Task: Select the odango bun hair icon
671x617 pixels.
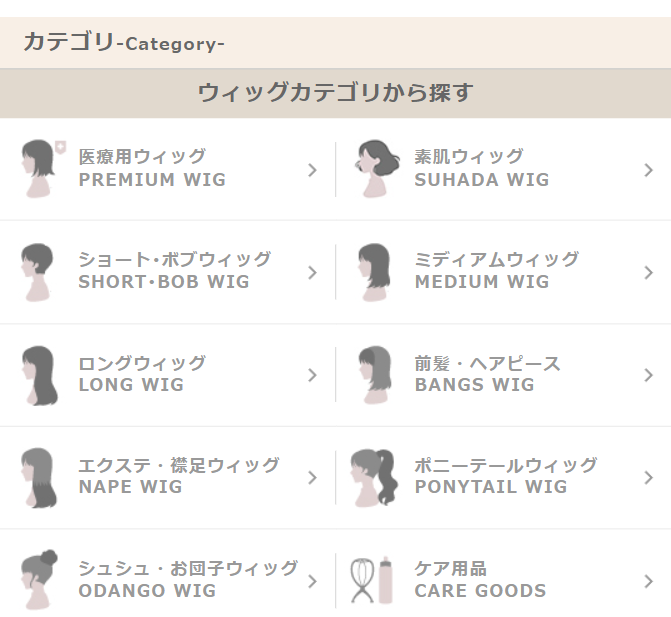Action: coord(39,580)
